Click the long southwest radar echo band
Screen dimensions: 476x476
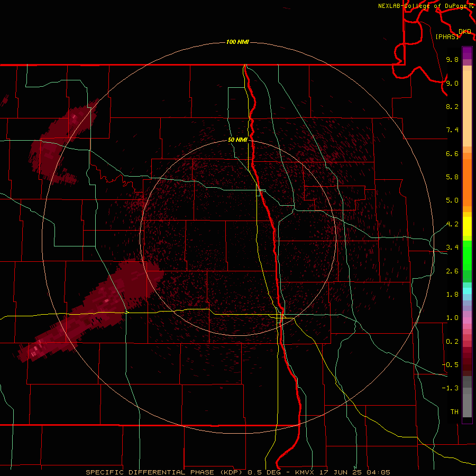click(91, 311)
